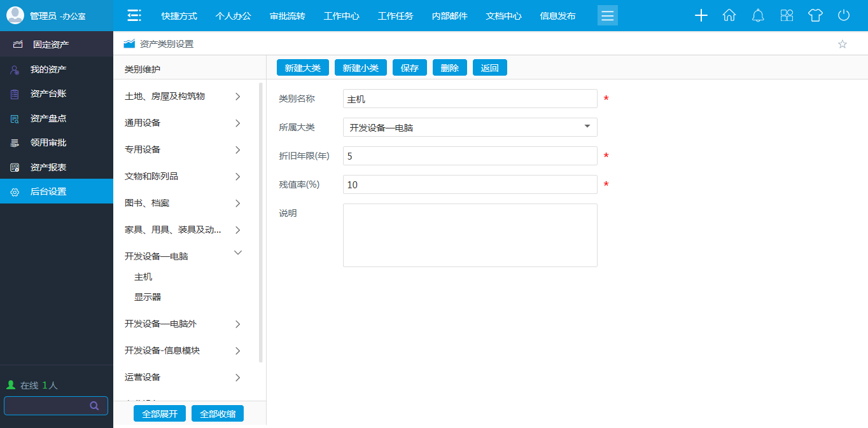868x428 pixels.
Task: Click the 领用审批 approval icon
Action: pos(15,142)
